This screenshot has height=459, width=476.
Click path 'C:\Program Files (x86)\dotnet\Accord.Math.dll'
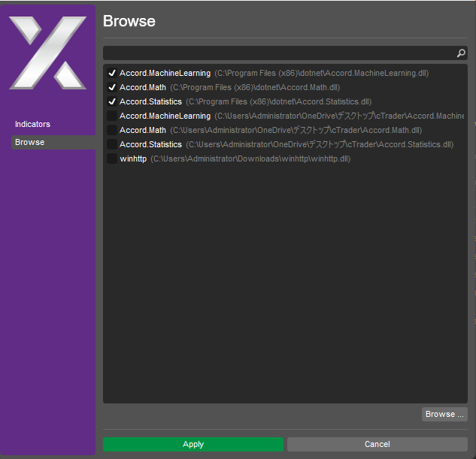255,88
